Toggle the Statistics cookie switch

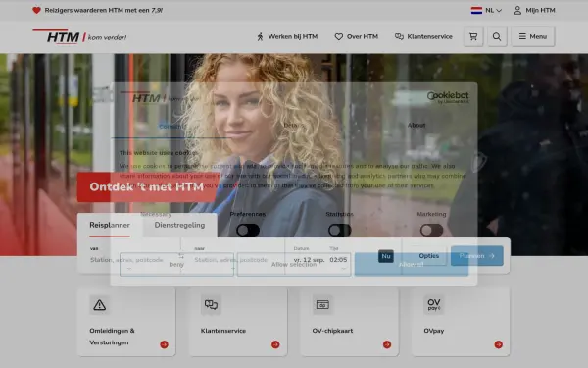tap(340, 231)
